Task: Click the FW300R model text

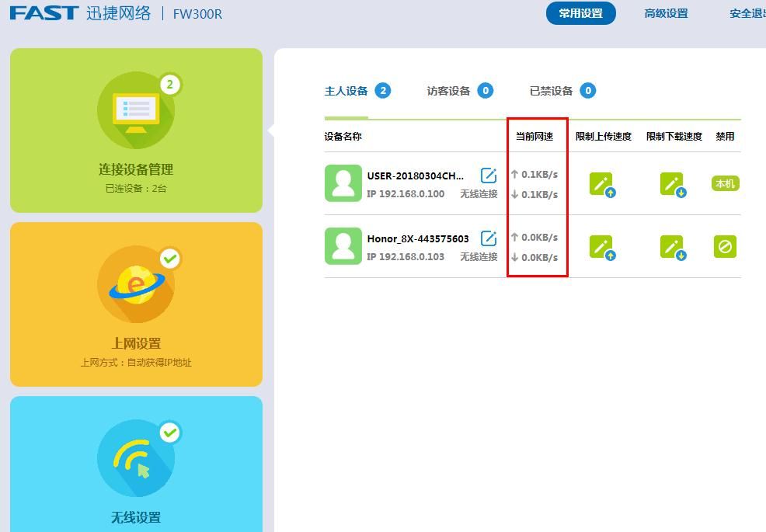Action: tap(197, 14)
